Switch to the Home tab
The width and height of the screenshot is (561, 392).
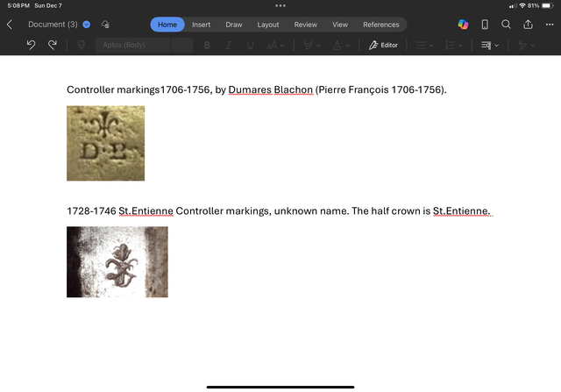click(167, 25)
